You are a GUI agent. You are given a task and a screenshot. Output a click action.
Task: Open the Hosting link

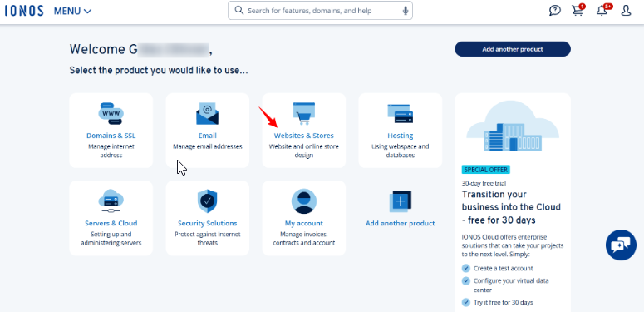pos(401,136)
